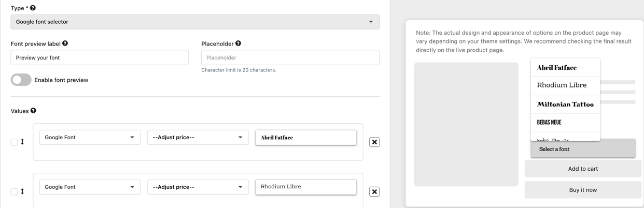Viewport: 644px width, 208px height.
Task: Reorder handle arrow for Abril Fatface row
Action: click(x=22, y=142)
